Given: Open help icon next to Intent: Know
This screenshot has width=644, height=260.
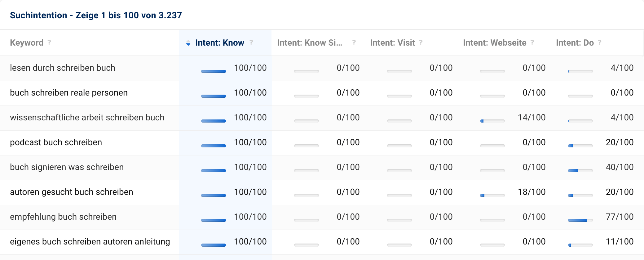Looking at the screenshot, I should (251, 42).
